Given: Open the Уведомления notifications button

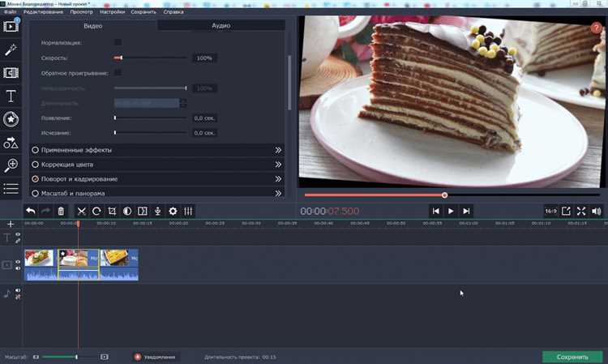Looking at the screenshot, I should [155, 357].
